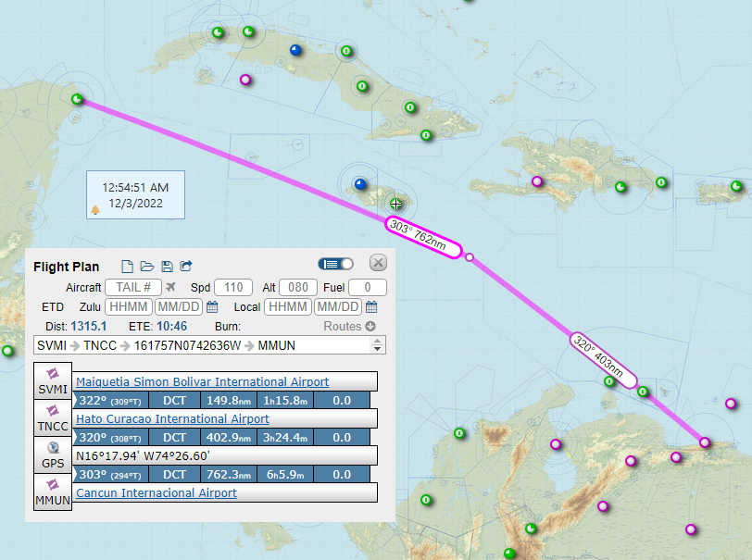
Task: Click the airplane icon beside TAIL #
Action: (170, 287)
